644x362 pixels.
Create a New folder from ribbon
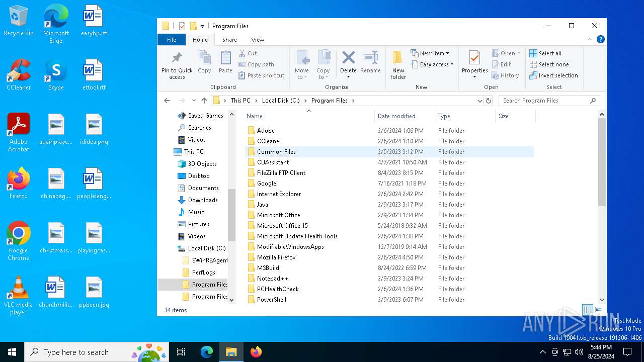(x=398, y=65)
